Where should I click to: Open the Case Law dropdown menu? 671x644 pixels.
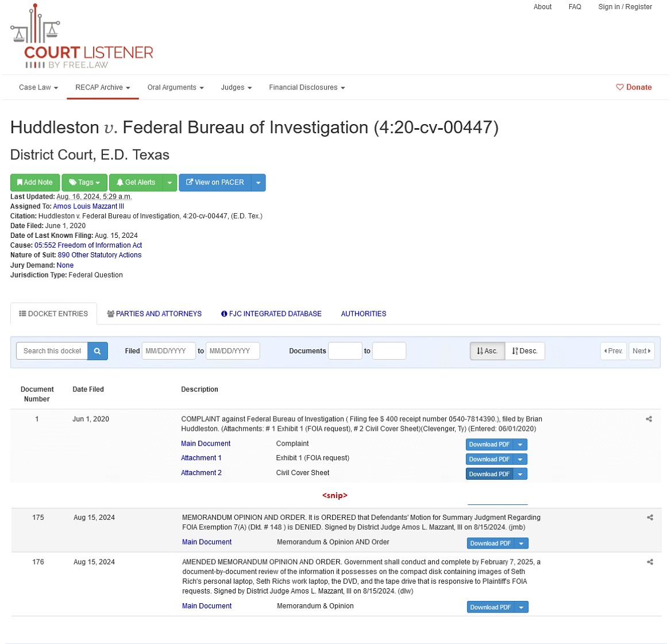(x=38, y=87)
